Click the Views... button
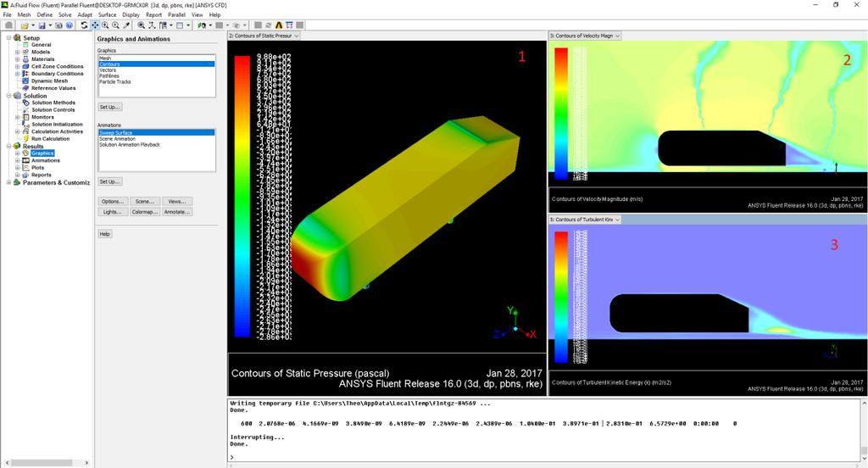The image size is (868, 468). click(177, 202)
